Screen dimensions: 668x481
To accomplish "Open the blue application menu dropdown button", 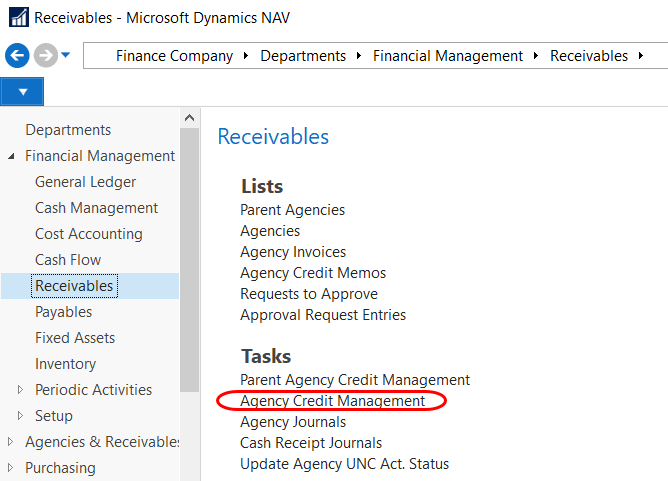I will pos(22,92).
